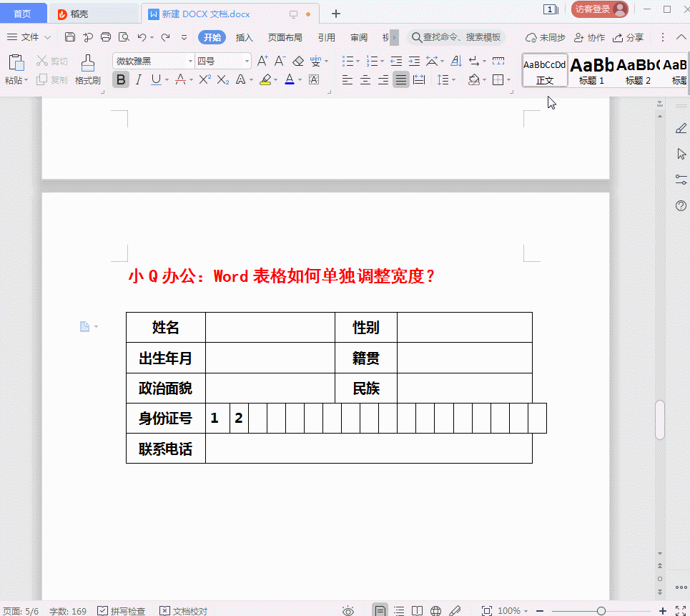The width and height of the screenshot is (690, 616).
Task: Click the selection arrow in right sidebar
Action: 681,154
